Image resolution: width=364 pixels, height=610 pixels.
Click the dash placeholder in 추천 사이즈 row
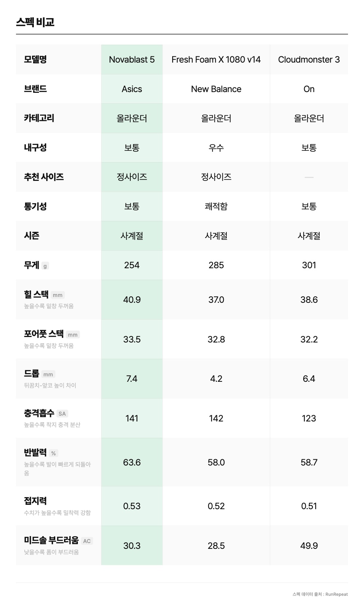pos(309,177)
